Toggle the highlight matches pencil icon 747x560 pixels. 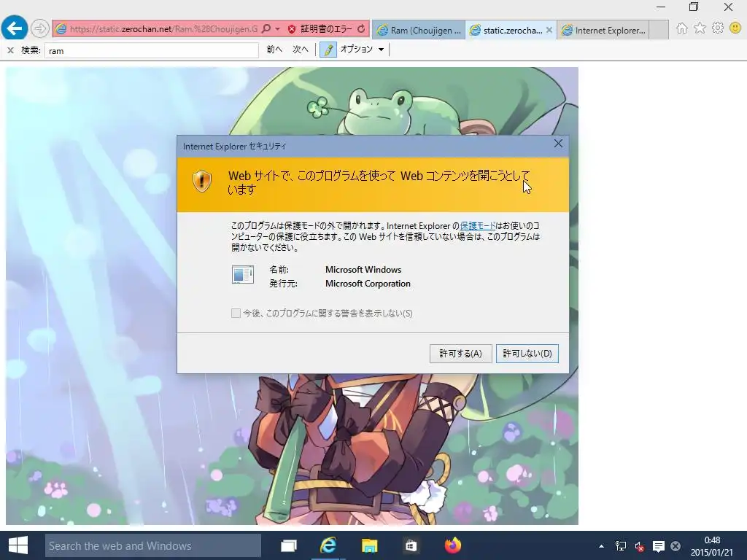pyautogui.click(x=328, y=50)
